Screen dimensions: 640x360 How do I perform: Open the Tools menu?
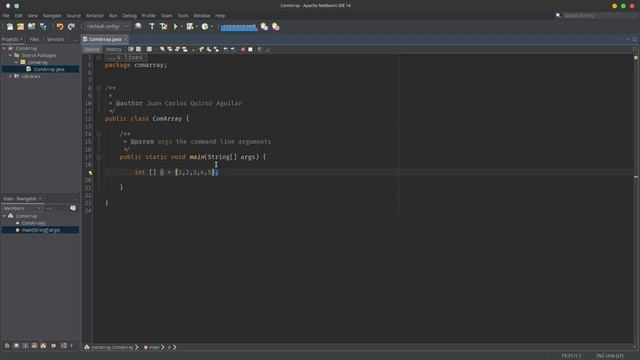click(183, 16)
